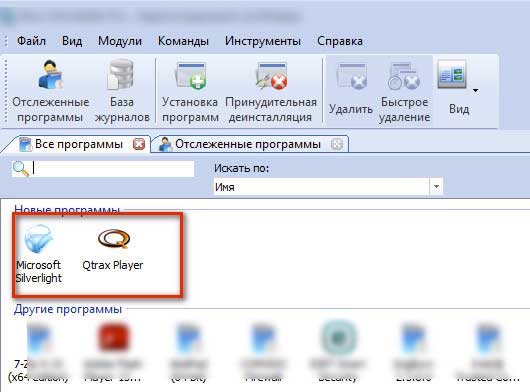Screen dimensions: 530x392
Task: Click the magnifier search icon
Action: tap(21, 169)
